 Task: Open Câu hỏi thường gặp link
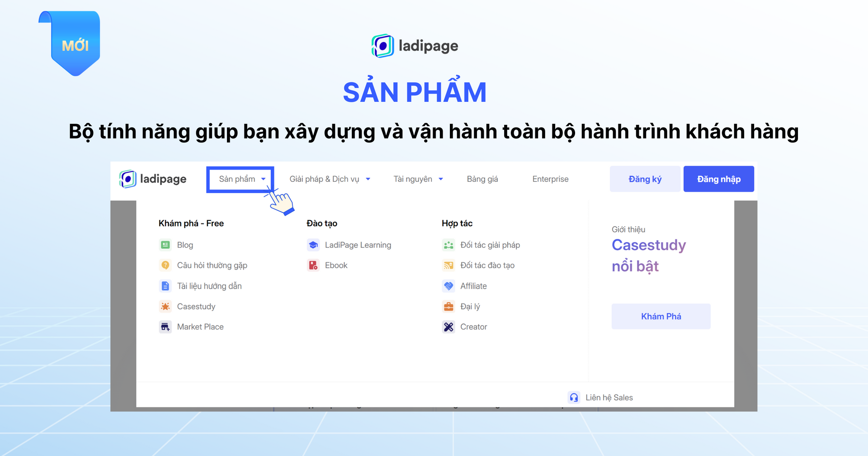point(212,266)
